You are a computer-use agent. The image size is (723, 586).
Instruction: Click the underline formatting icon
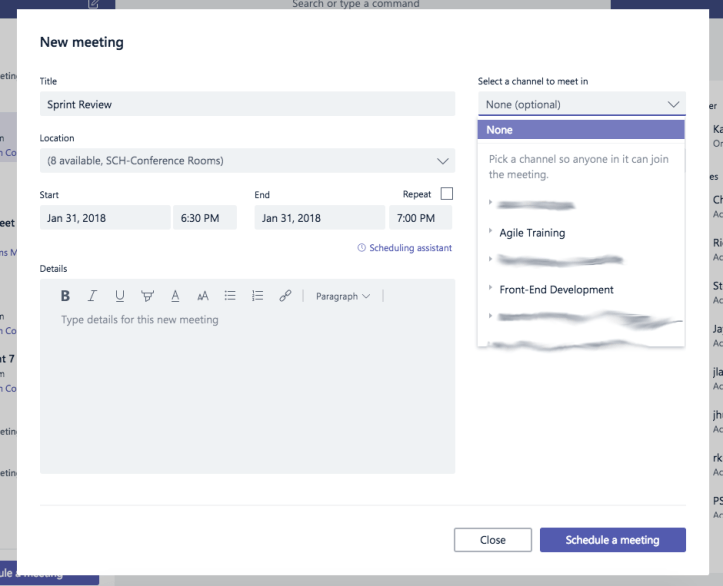tap(120, 296)
